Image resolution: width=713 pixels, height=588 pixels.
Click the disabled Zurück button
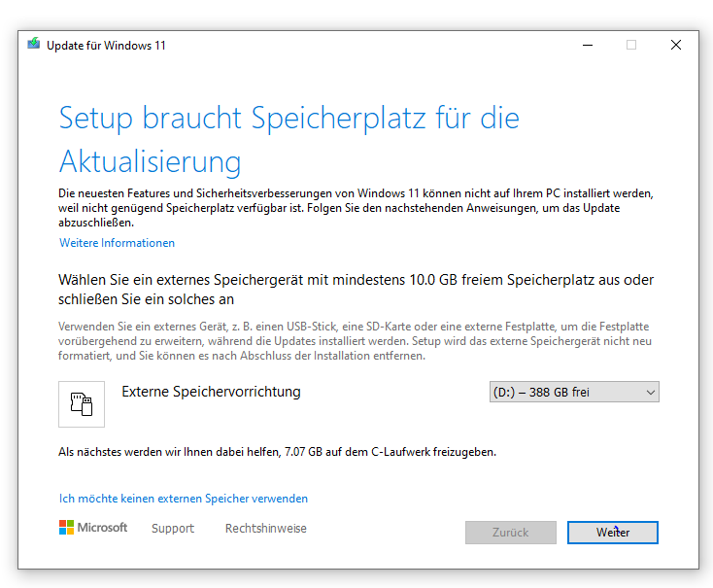pyautogui.click(x=511, y=532)
